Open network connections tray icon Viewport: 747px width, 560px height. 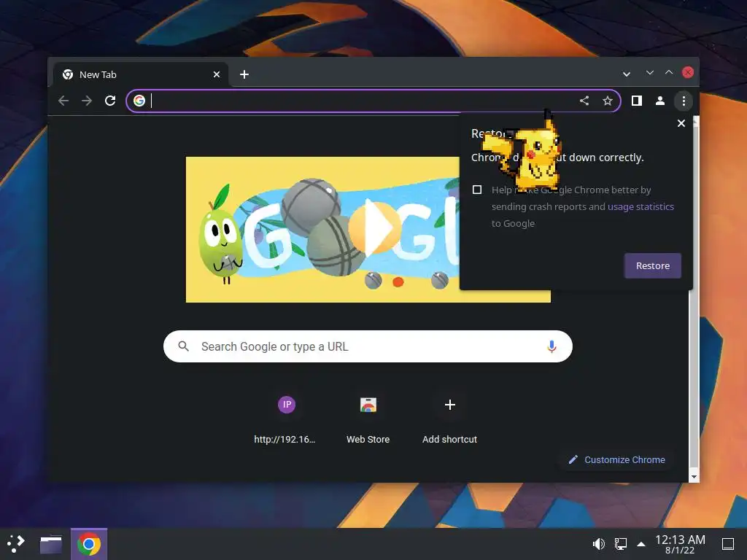tap(620, 544)
